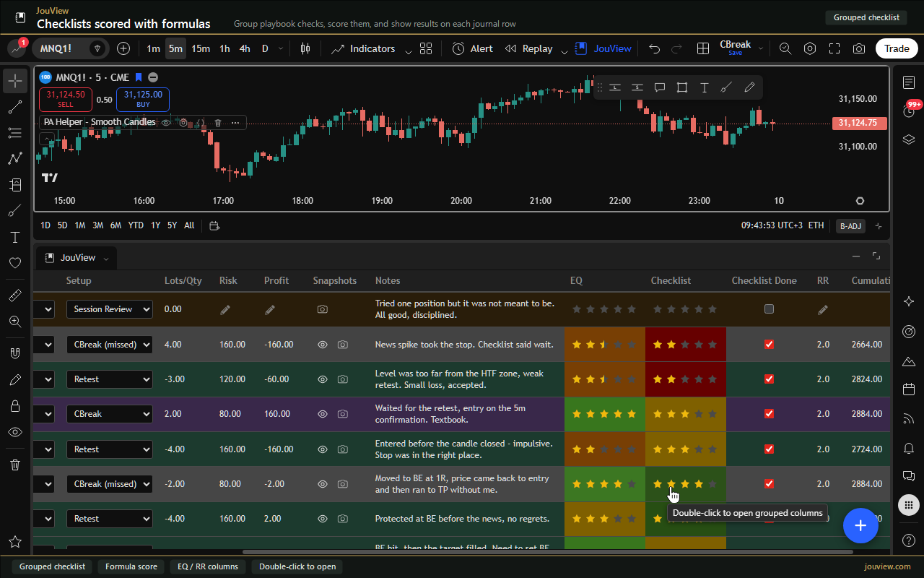
Task: Click the magnet mode icon
Action: (15, 353)
